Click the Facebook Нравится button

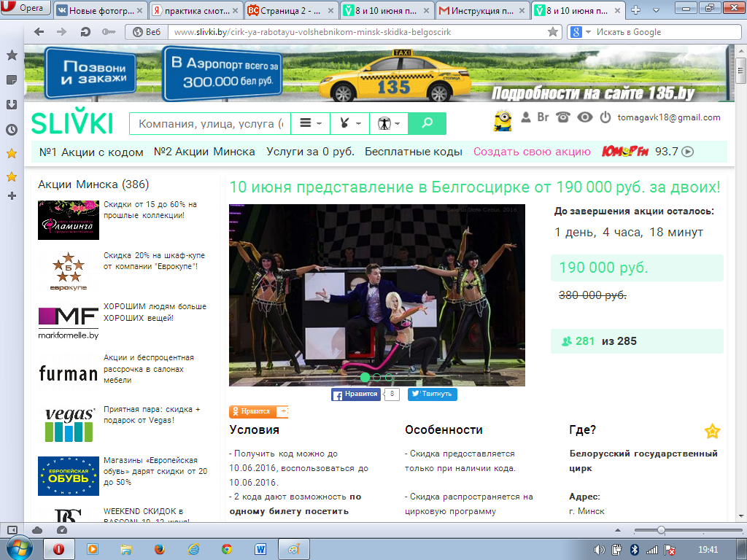tap(356, 394)
